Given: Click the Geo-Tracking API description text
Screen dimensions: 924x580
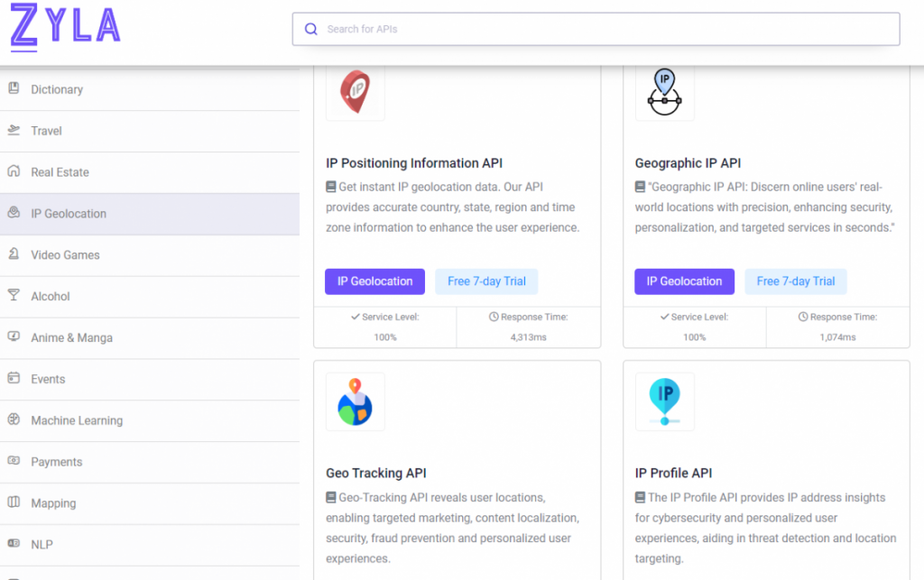Looking at the screenshot, I should (453, 529).
